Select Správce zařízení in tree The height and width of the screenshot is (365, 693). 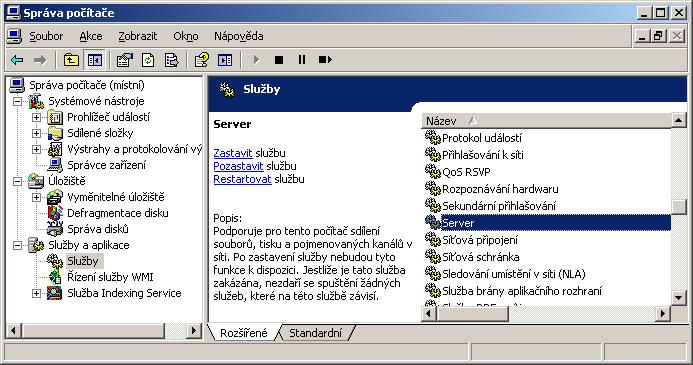click(106, 165)
